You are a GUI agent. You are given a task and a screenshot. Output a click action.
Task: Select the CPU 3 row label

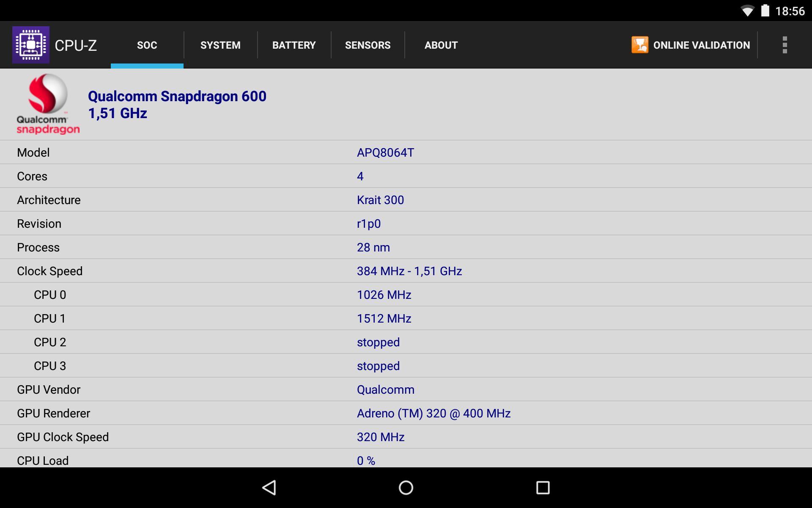(x=50, y=366)
